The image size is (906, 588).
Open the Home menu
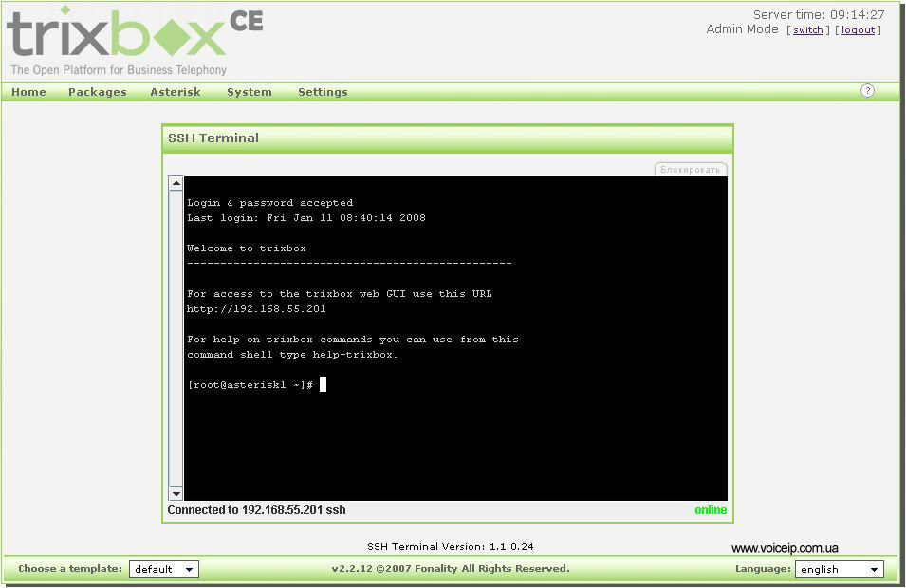(28, 92)
